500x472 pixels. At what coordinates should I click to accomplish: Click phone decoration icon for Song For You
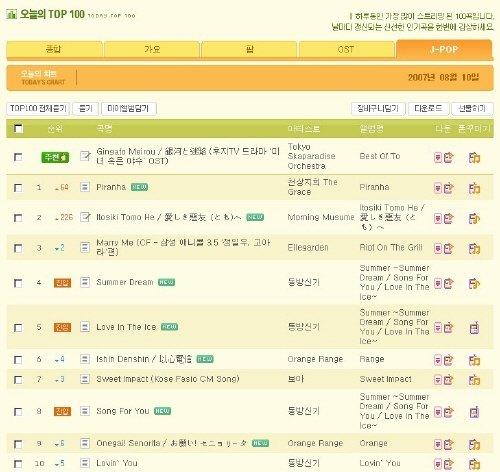pyautogui.click(x=474, y=412)
